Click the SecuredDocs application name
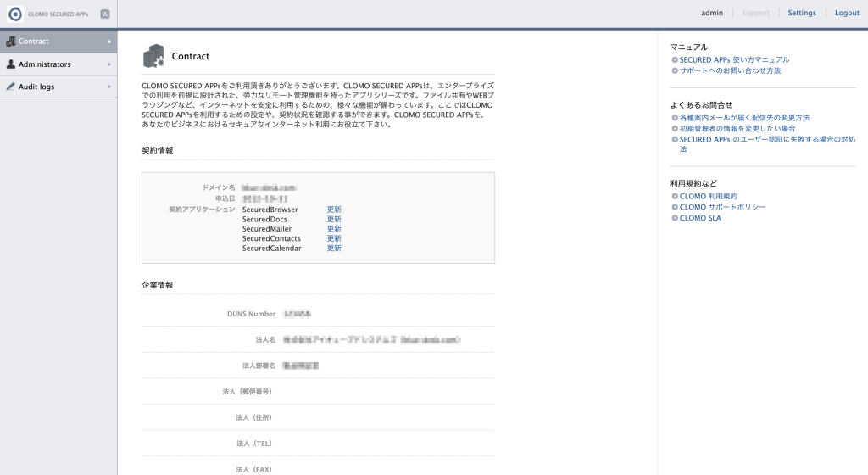 click(264, 219)
